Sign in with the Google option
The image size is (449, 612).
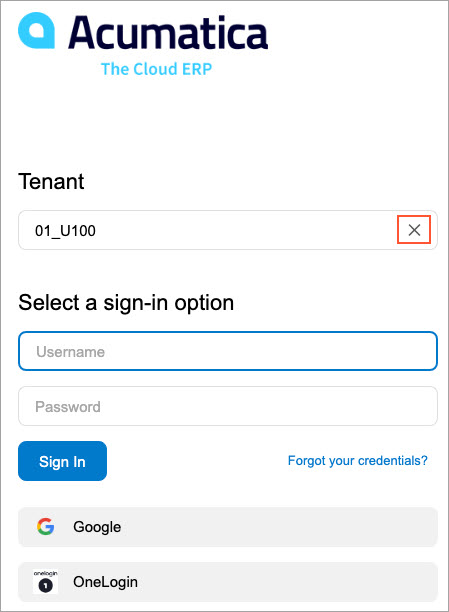(x=228, y=527)
